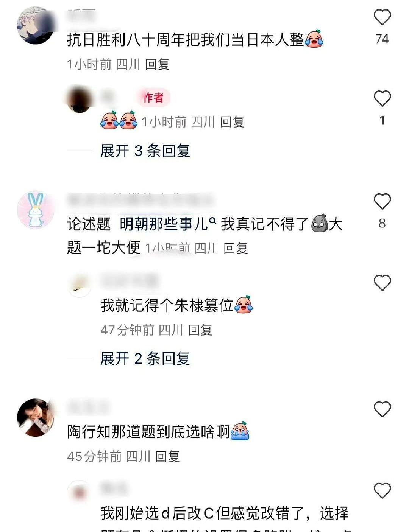Like the 论述题 comment with 8 likes

pyautogui.click(x=382, y=201)
